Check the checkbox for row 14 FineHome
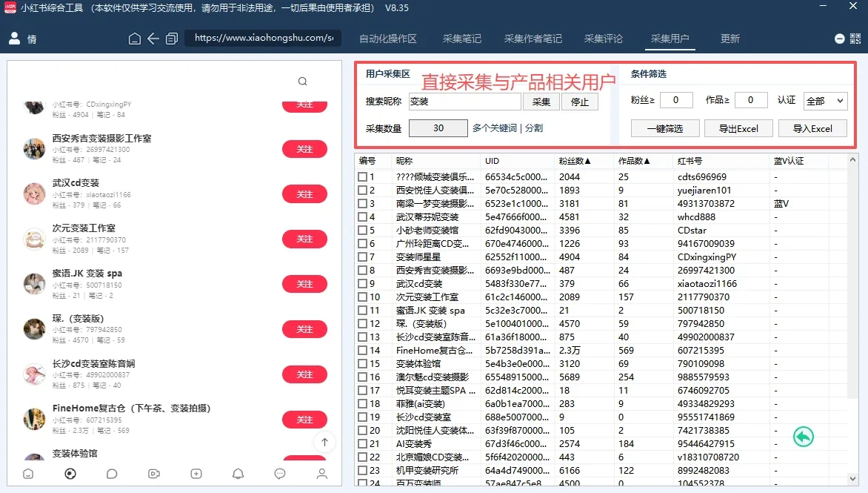The width and height of the screenshot is (868, 493). pyautogui.click(x=363, y=350)
